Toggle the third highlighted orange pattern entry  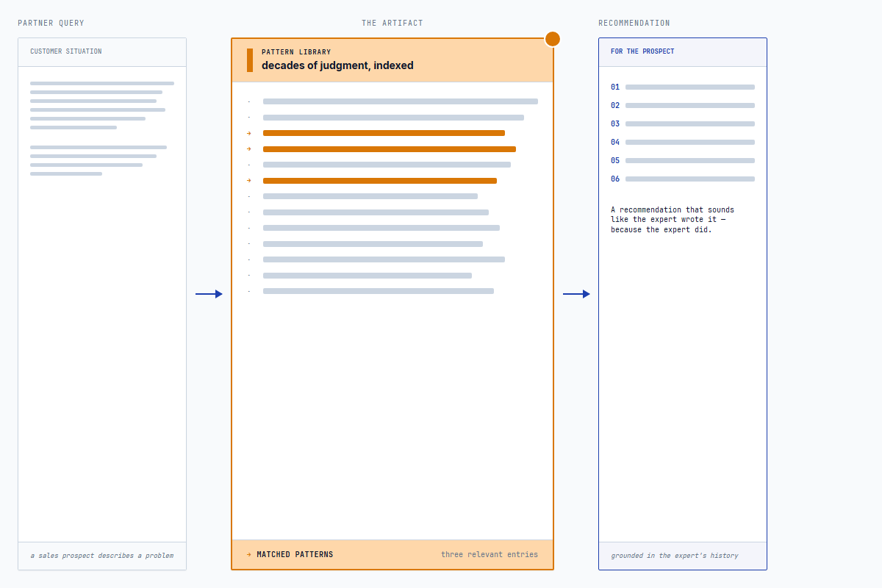[x=380, y=180]
